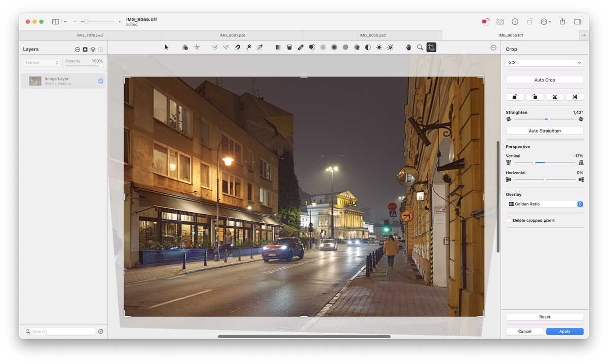
Task: Select the Image Layer thumbnail
Action: tap(35, 81)
